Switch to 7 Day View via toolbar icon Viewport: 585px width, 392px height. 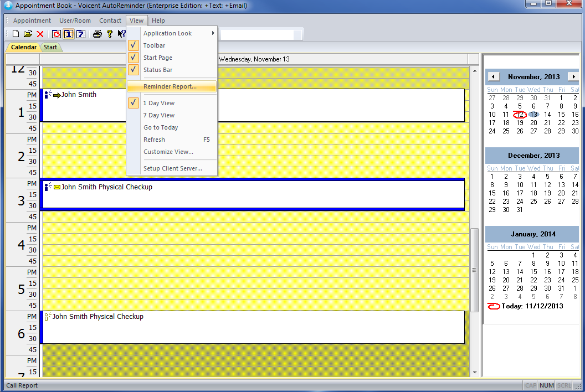pos(80,34)
